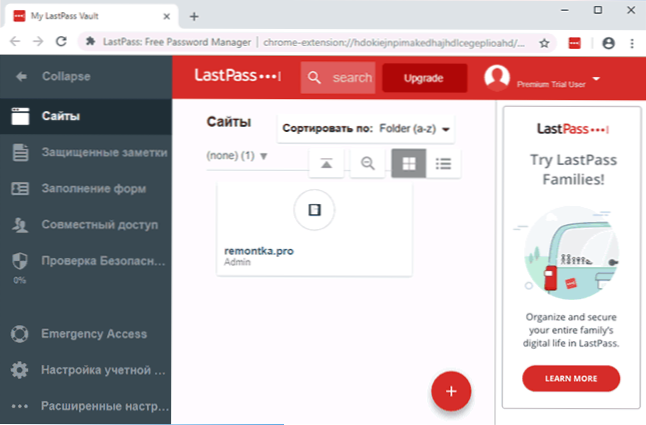The image size is (646, 425).
Task: Click the Сайты window icon in sidebar
Action: coord(20,116)
